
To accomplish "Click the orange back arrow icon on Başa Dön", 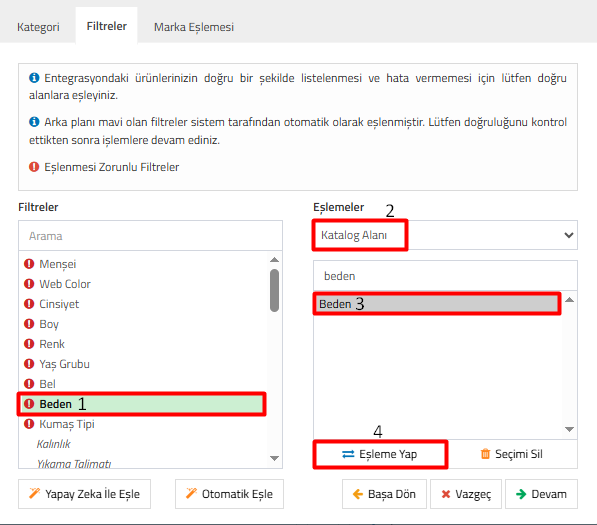I will click(358, 494).
